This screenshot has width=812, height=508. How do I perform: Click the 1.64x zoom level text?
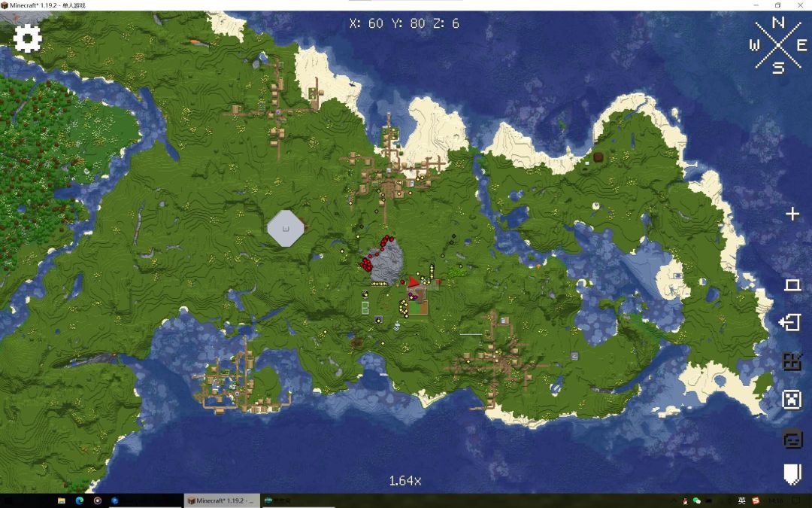405,480
